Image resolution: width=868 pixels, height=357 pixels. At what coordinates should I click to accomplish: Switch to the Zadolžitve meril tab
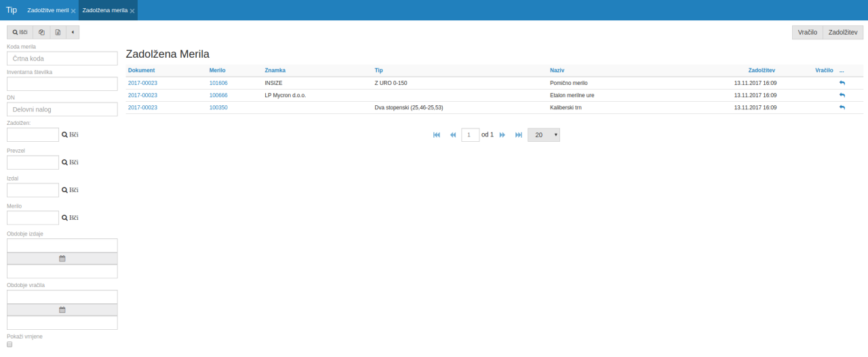[x=47, y=11]
